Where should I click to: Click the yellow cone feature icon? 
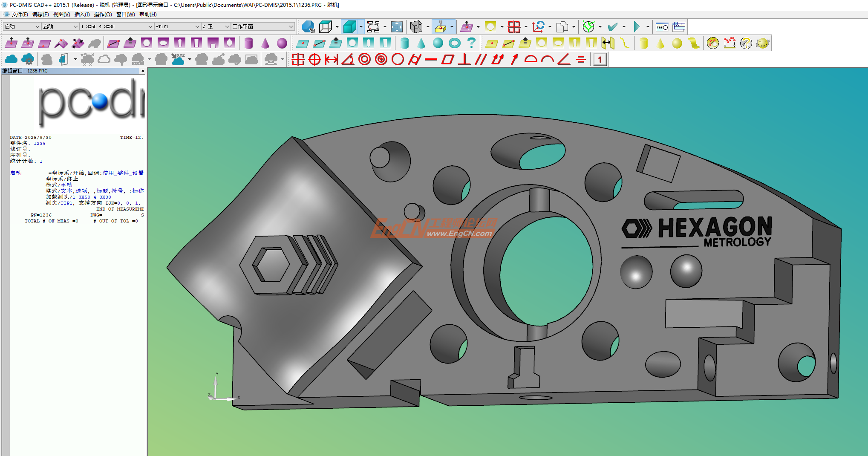[x=660, y=43]
